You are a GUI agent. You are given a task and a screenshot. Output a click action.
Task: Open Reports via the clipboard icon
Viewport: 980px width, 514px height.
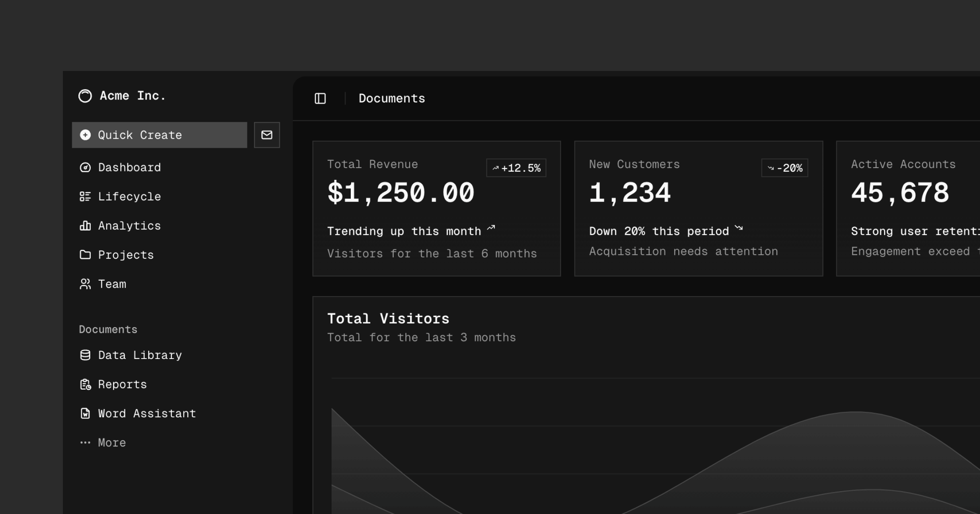coord(85,384)
